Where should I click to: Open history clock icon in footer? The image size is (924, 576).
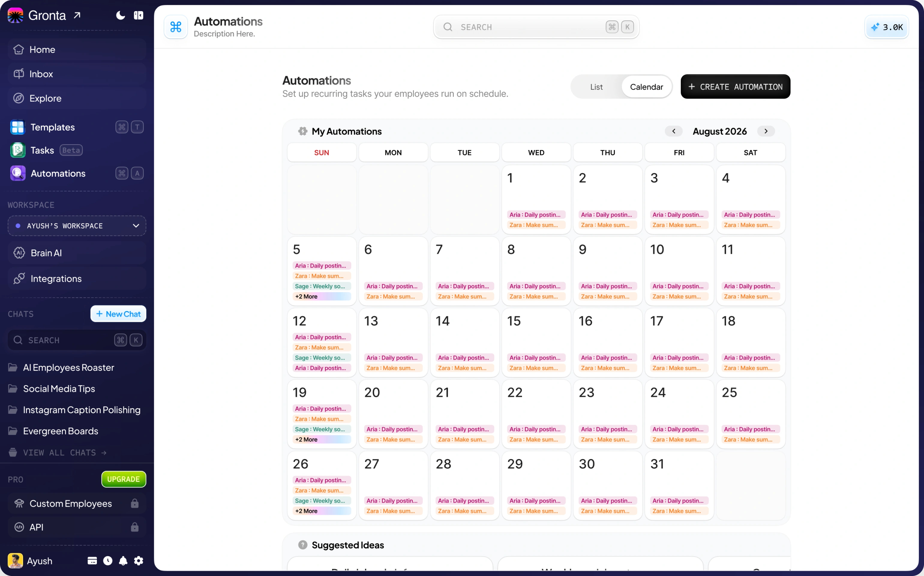click(108, 561)
